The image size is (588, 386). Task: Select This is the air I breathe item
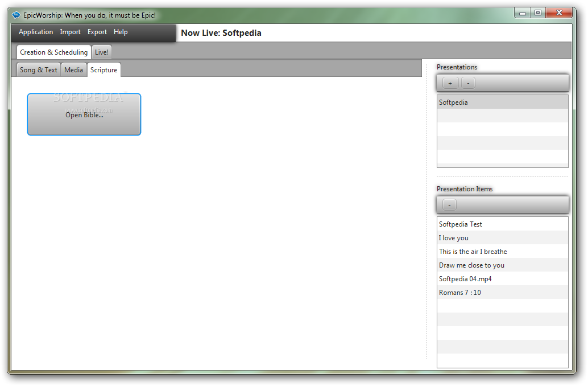[503, 251]
